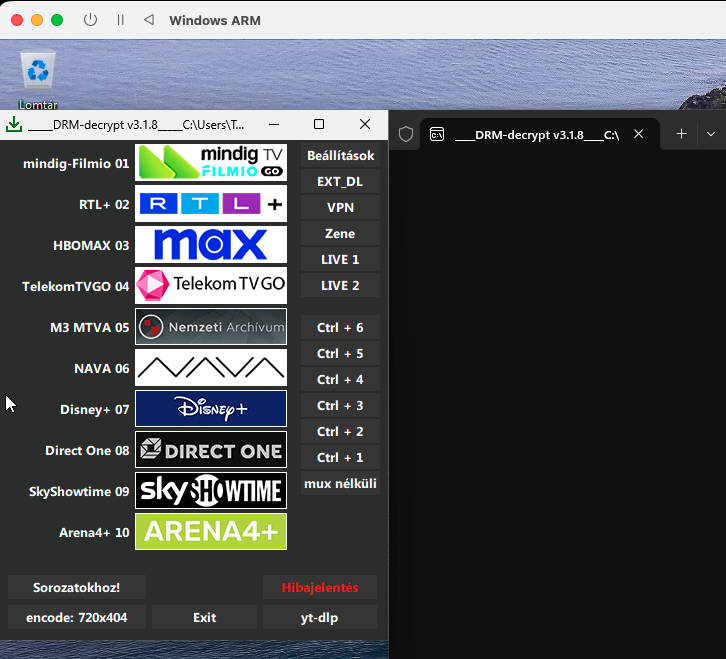This screenshot has height=659, width=726.
Task: Click the shield icon in terminal window
Action: 406,134
